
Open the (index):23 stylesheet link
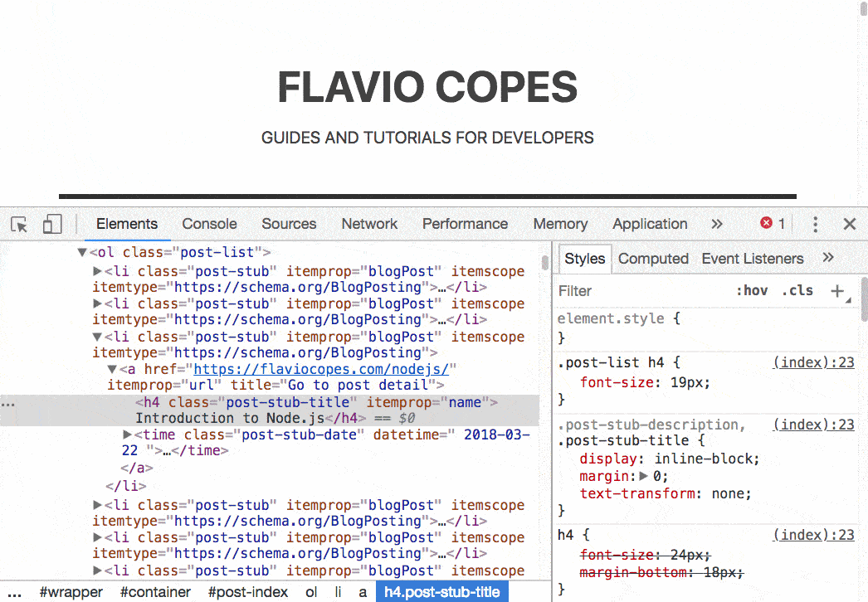[x=814, y=362]
